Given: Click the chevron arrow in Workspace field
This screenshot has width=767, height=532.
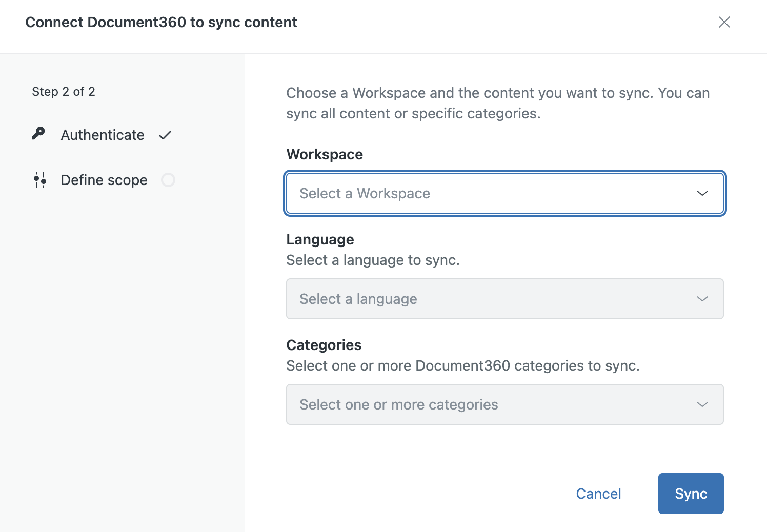Looking at the screenshot, I should click(x=702, y=193).
